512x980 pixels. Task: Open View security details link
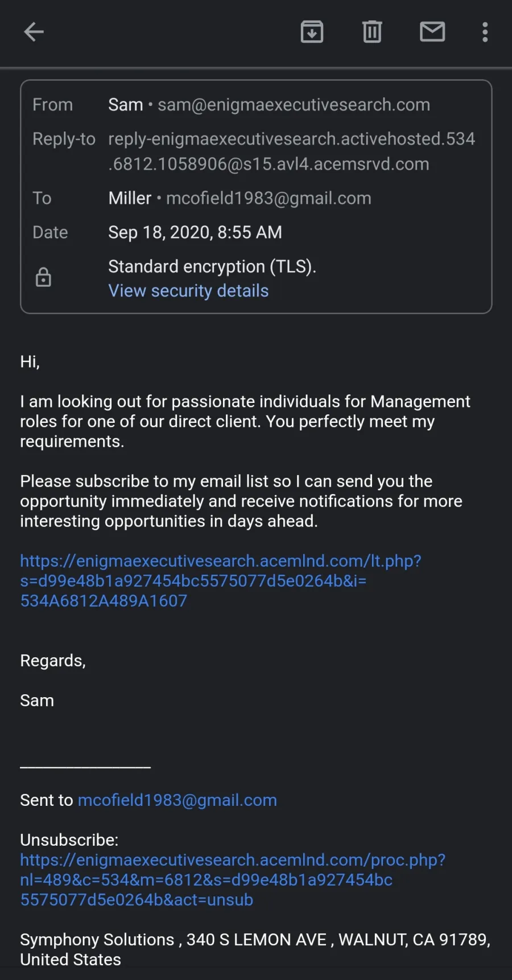pyautogui.click(x=188, y=291)
